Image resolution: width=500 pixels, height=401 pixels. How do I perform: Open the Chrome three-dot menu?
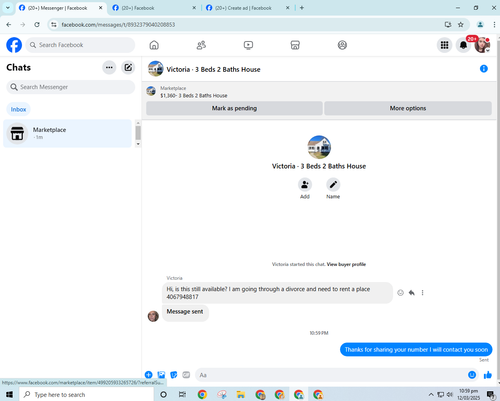pyautogui.click(x=494, y=24)
